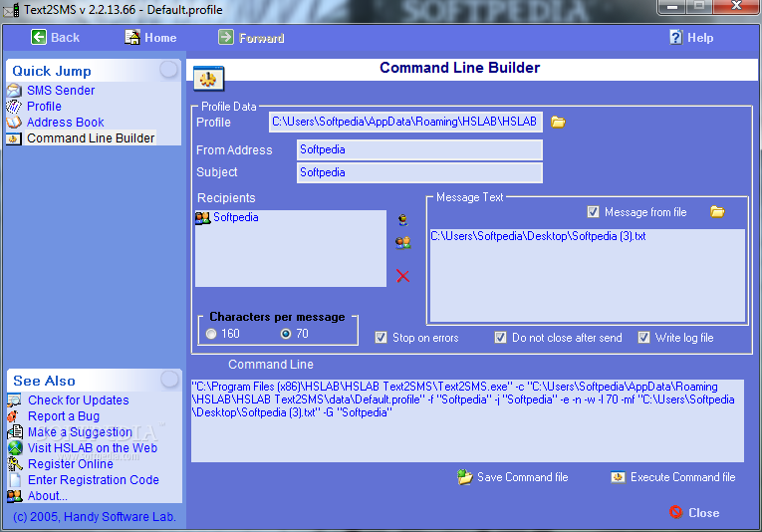Screen dimensions: 762x532
Task: Click the Handy Software Lab copyright text
Action: tap(95, 516)
